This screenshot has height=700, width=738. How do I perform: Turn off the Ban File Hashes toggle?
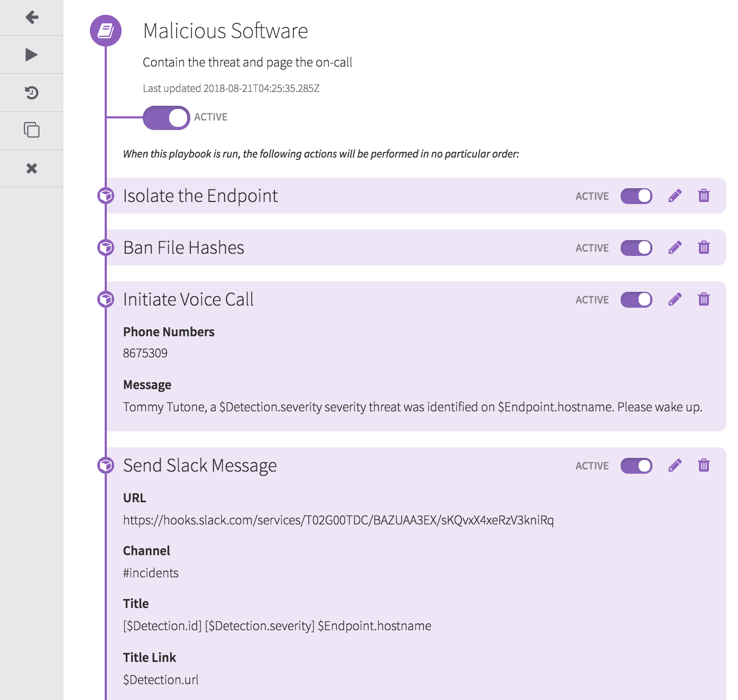coord(636,248)
